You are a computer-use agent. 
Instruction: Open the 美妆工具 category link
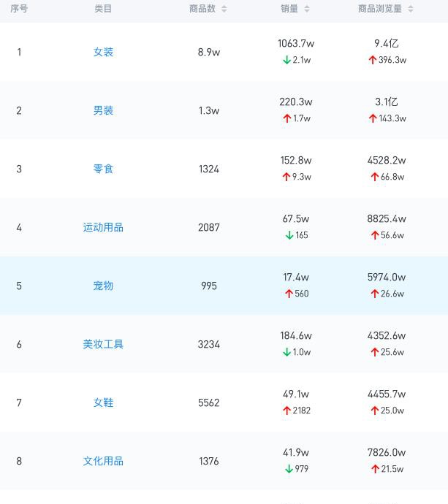point(103,344)
